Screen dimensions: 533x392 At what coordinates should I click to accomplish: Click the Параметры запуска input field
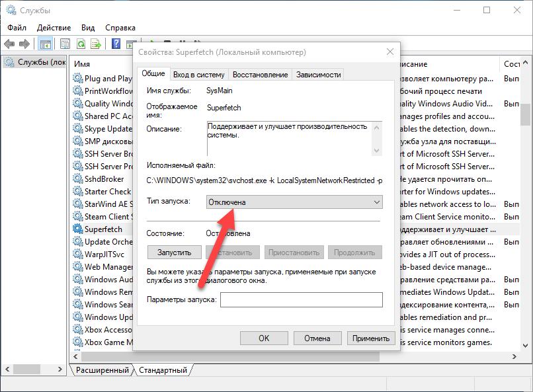(x=301, y=299)
